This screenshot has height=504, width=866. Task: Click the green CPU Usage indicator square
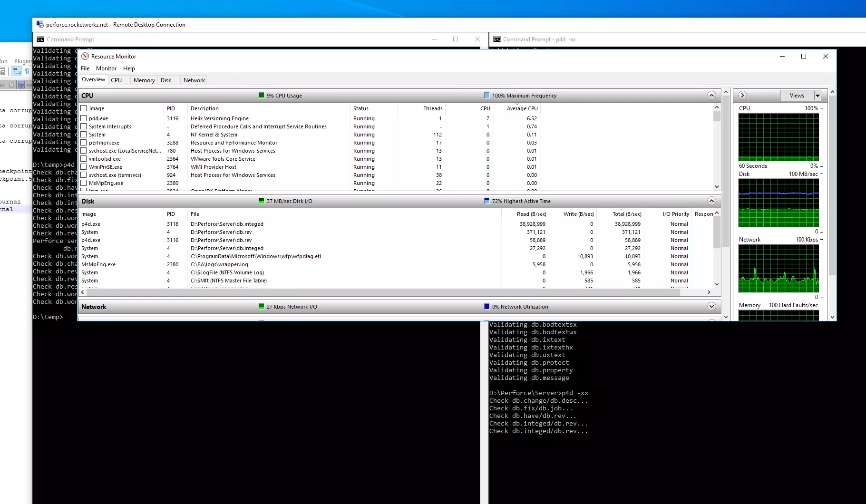(x=261, y=95)
